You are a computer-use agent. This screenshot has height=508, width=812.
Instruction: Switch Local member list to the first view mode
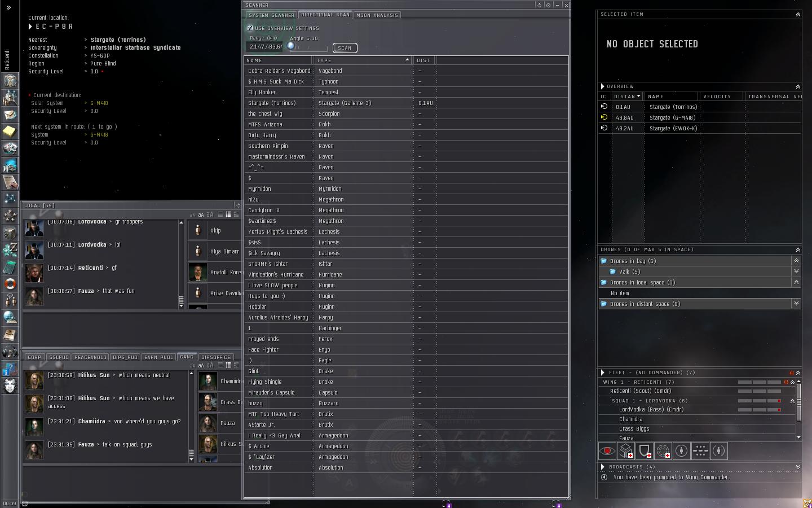coord(220,214)
